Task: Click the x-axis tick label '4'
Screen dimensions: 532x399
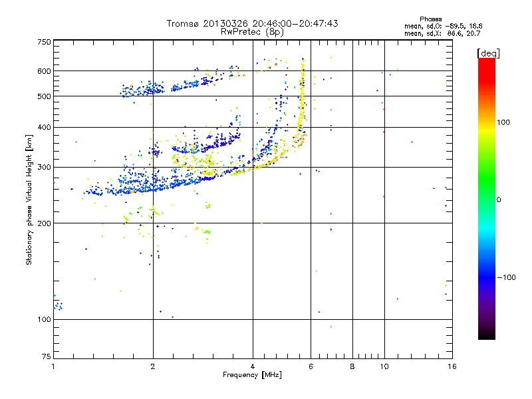Action: click(253, 366)
